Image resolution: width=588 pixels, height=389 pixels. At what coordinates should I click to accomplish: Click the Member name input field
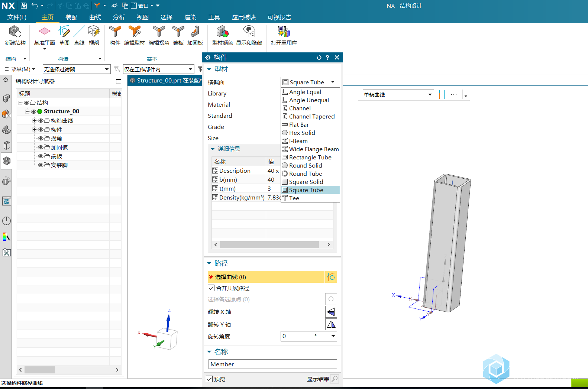[x=273, y=364]
